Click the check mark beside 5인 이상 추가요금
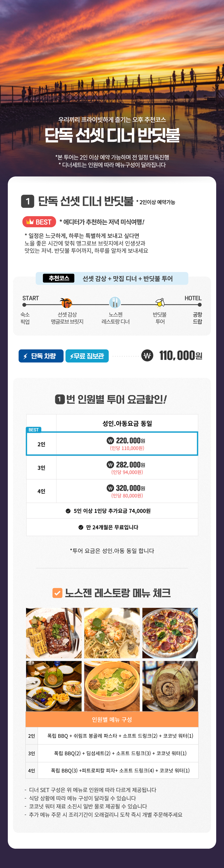This screenshot has height=868, width=224. point(68,511)
